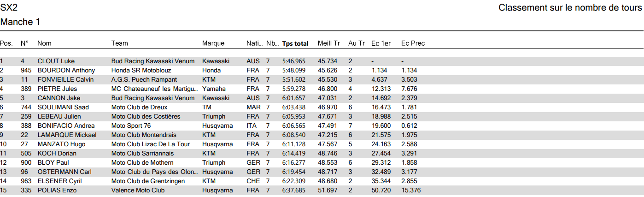Viewport: 644px width, 197px height.
Task: Click 'Classement sur le nombre de tours' text
Action: click(x=570, y=7)
